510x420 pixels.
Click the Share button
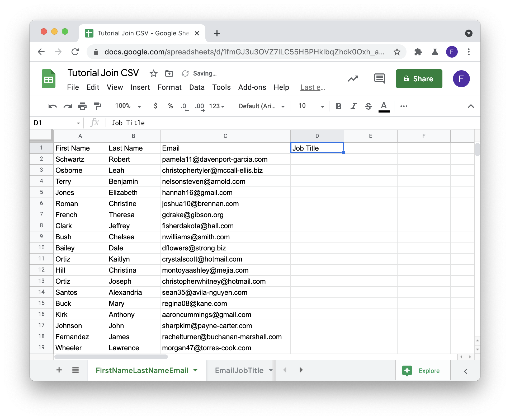click(418, 78)
